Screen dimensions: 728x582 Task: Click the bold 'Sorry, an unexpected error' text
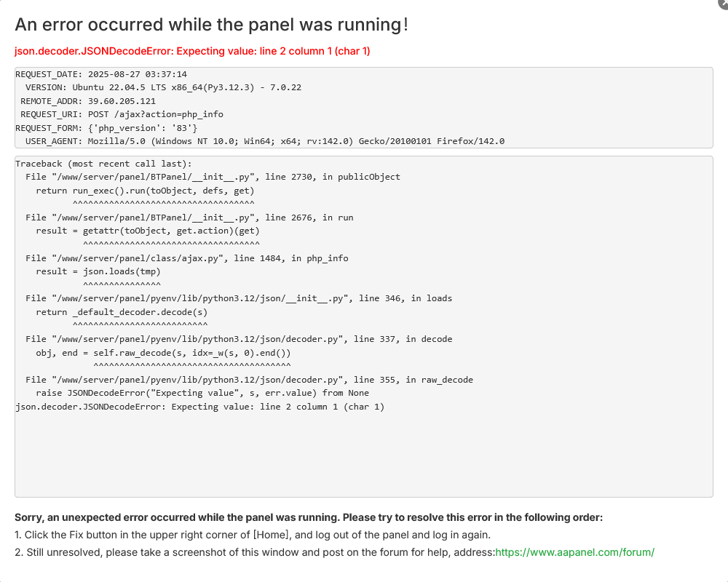pyautogui.click(x=309, y=518)
